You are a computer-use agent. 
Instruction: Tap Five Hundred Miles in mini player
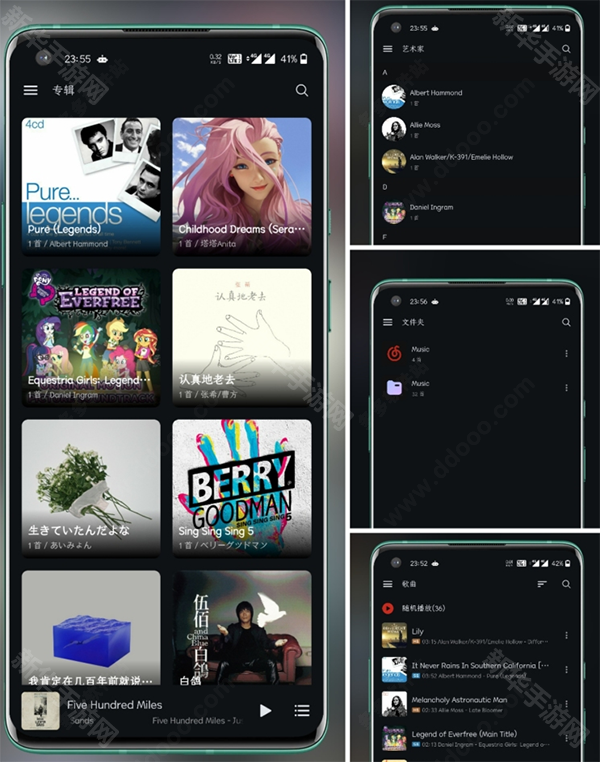click(114, 705)
